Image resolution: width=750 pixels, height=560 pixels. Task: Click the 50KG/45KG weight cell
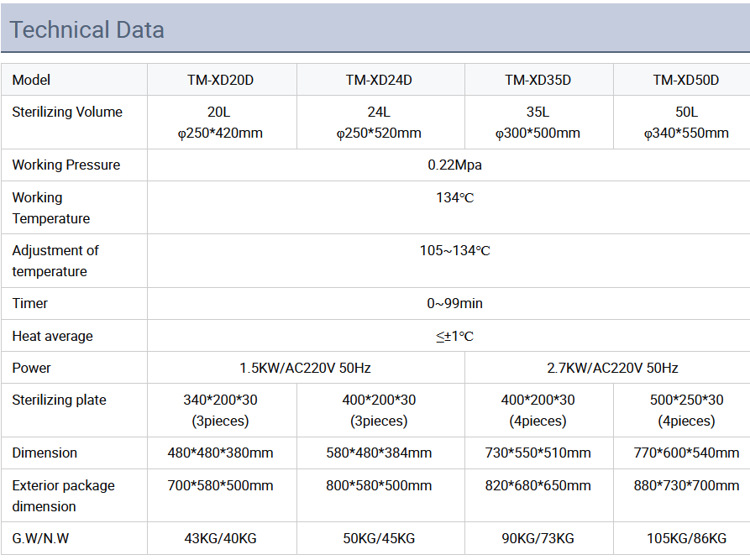[379, 538]
